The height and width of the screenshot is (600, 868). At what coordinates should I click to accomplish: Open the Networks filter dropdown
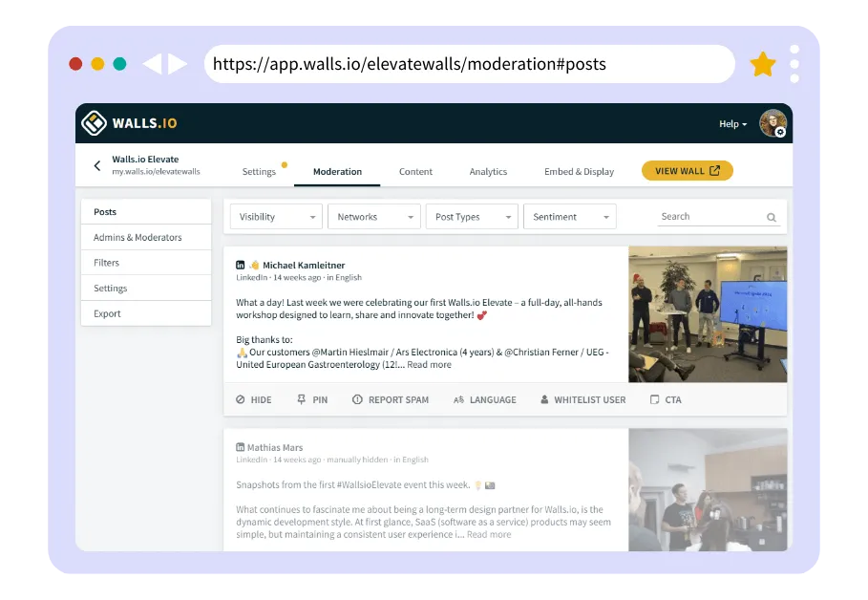tap(374, 217)
